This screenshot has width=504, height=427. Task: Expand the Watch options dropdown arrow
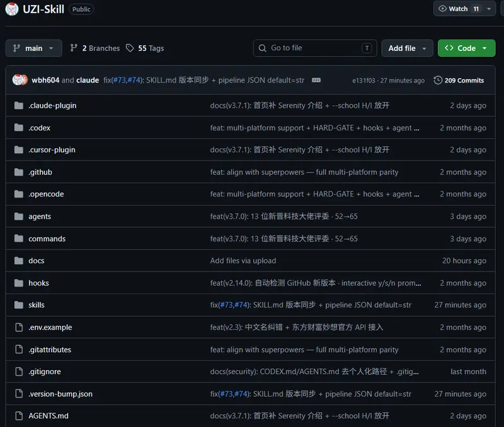[489, 9]
